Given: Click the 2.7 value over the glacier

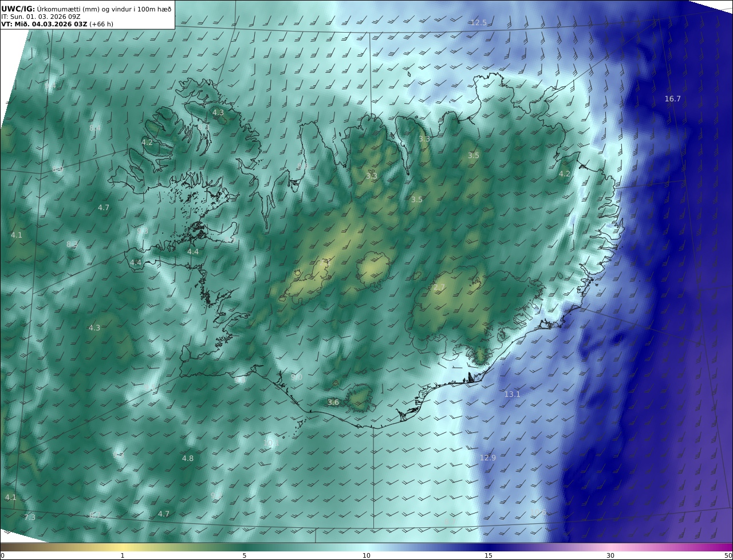Looking at the screenshot, I should coord(439,287).
